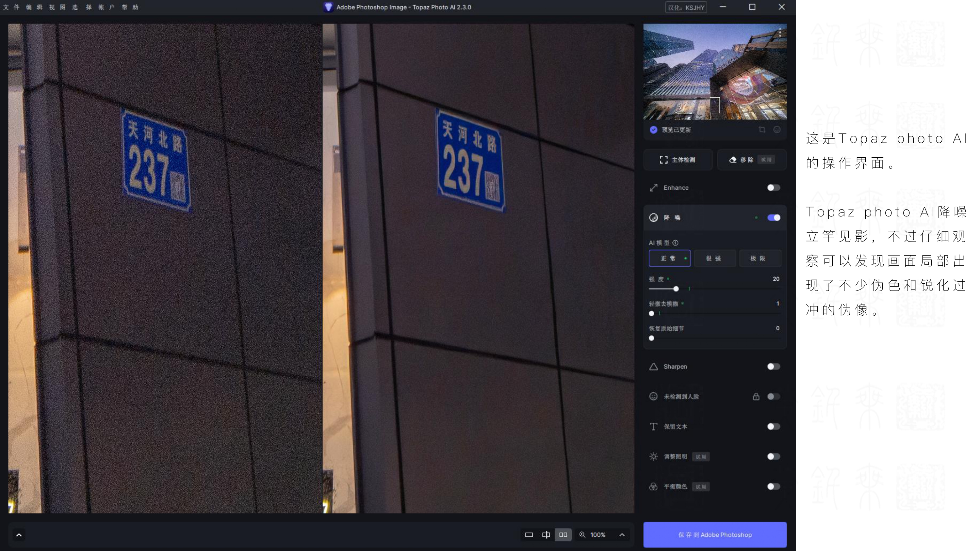Select side-by-side comparison view icon
The width and height of the screenshot is (980, 551).
563,535
